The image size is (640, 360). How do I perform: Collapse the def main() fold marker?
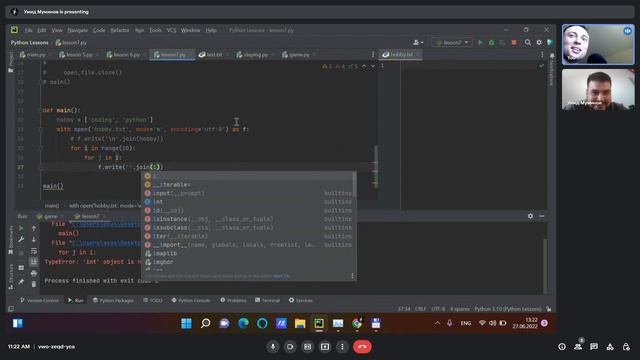(x=40, y=110)
